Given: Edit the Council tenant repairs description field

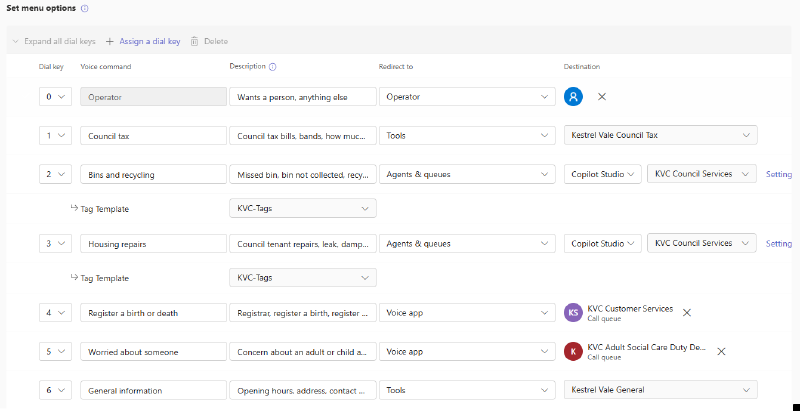Looking at the screenshot, I should [x=303, y=244].
